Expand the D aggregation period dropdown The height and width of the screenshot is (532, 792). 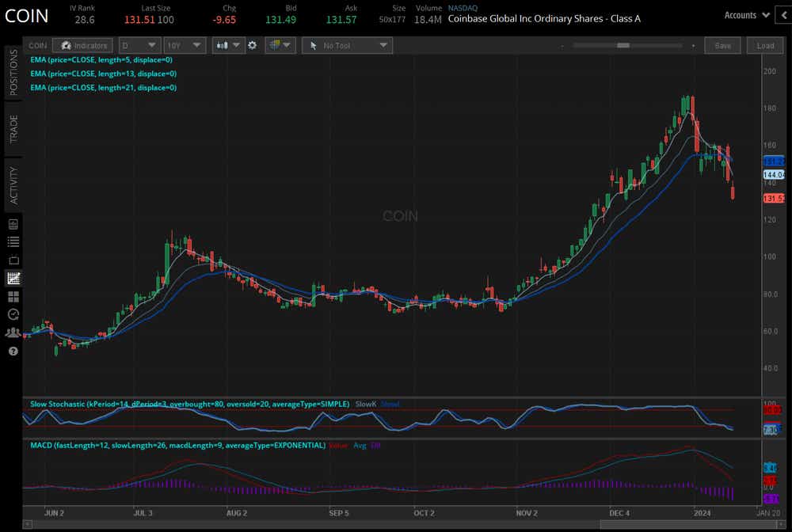click(x=139, y=46)
